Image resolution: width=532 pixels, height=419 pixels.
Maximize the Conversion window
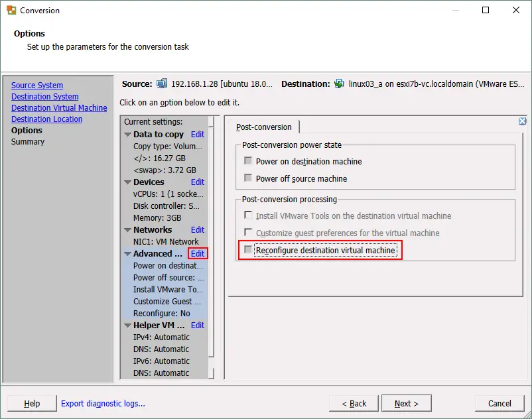click(x=486, y=10)
